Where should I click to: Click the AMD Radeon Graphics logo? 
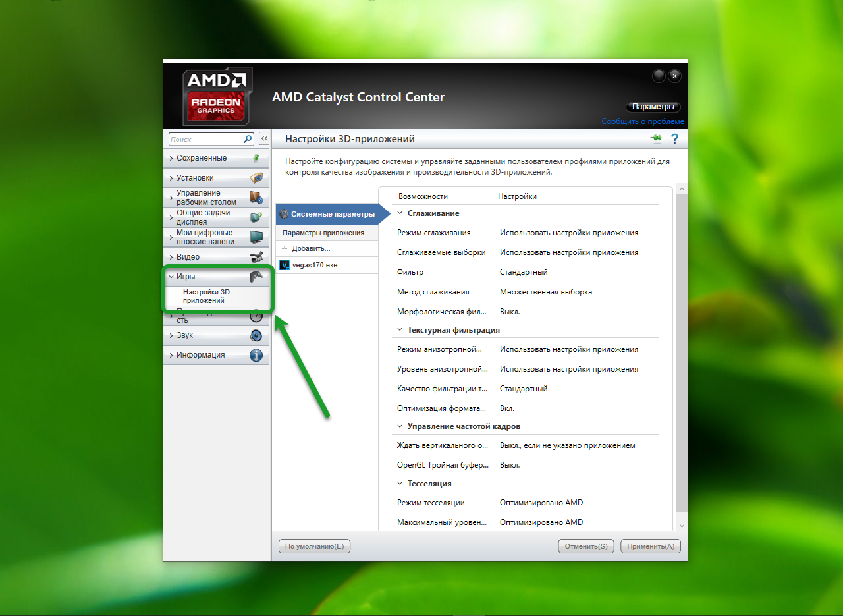pos(217,95)
